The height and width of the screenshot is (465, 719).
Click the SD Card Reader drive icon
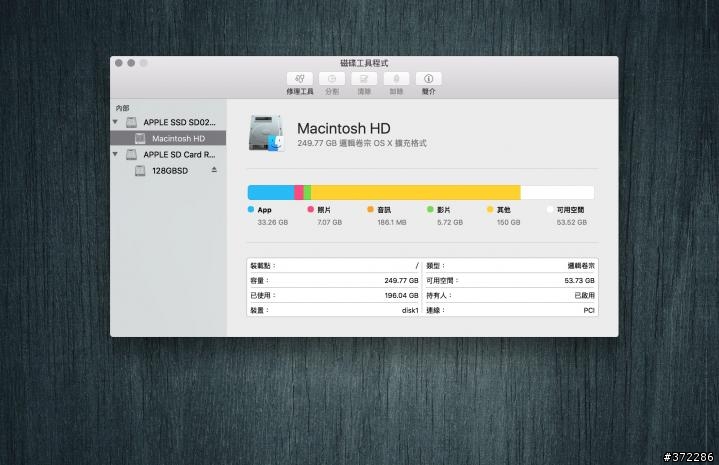[132, 155]
